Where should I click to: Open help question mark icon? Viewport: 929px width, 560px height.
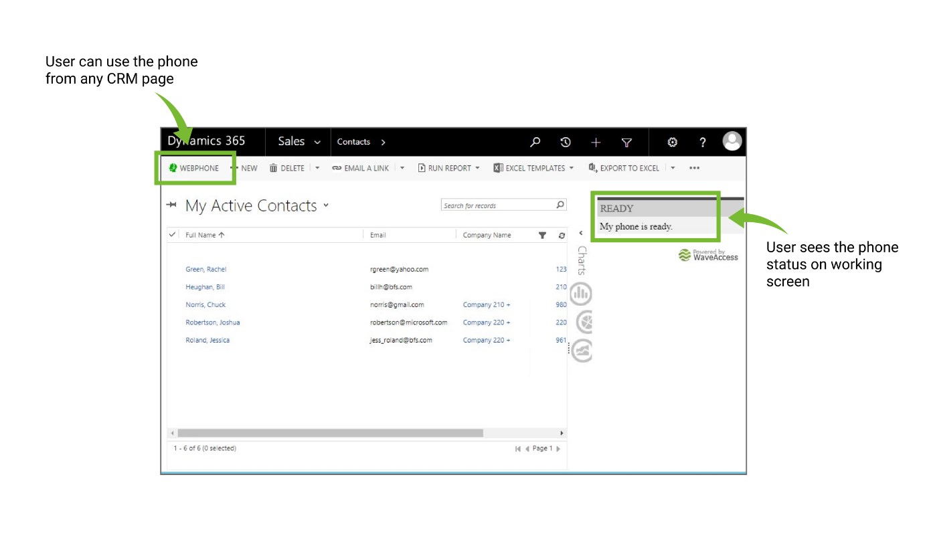703,142
